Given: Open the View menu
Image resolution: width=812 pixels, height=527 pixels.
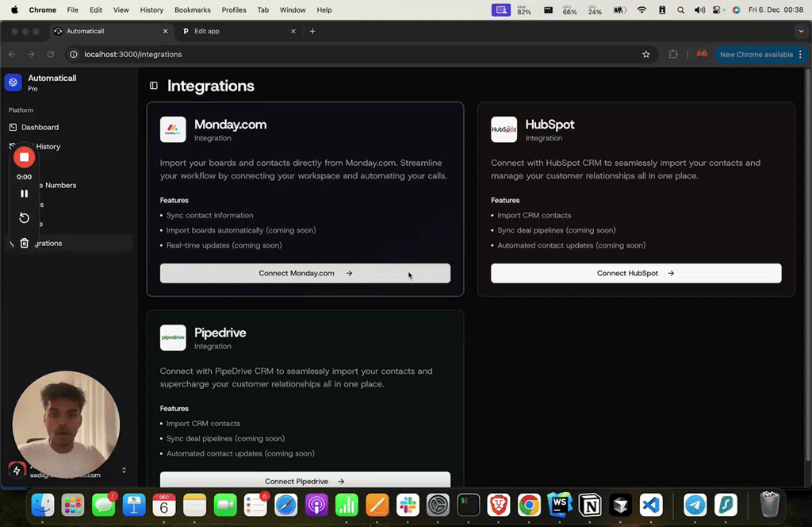Looking at the screenshot, I should (x=121, y=10).
